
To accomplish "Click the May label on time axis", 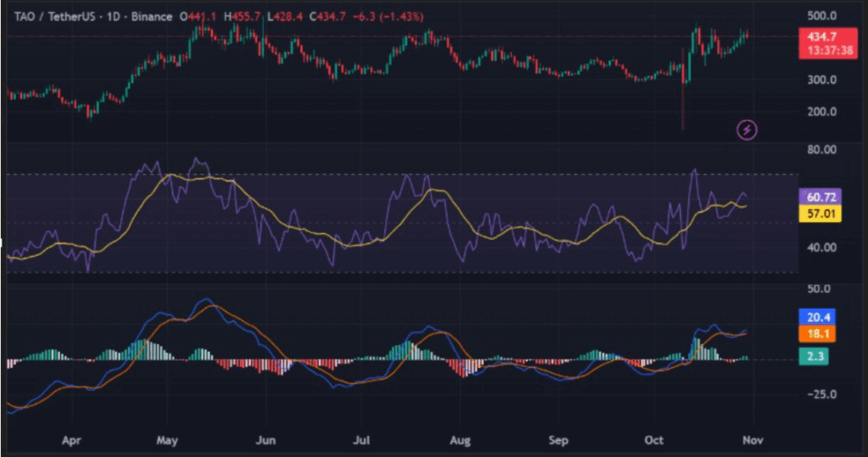I will (x=168, y=441).
